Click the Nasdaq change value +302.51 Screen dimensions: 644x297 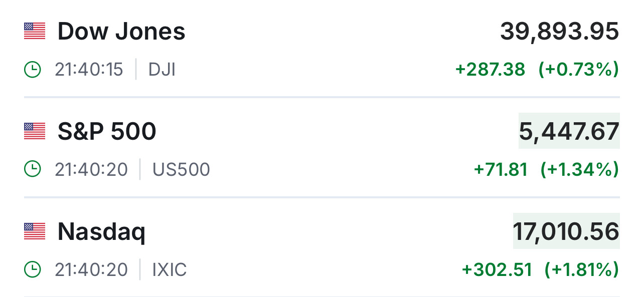[497, 270]
